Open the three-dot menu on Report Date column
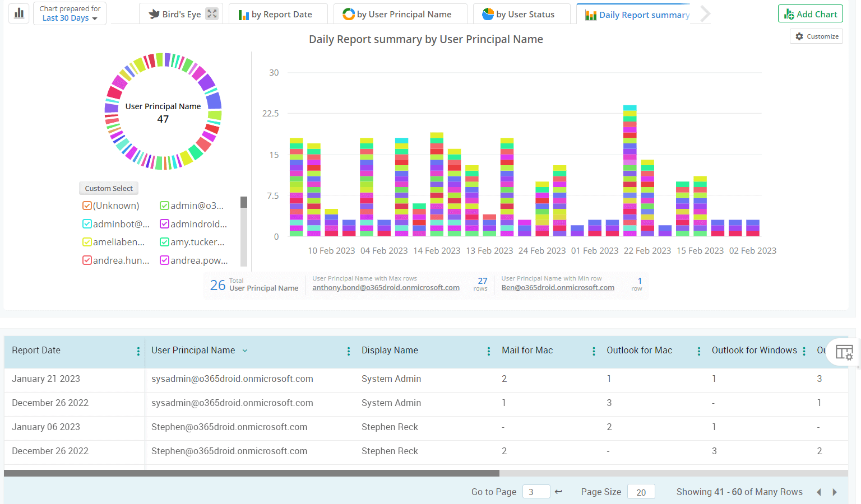861x504 pixels. coord(138,351)
